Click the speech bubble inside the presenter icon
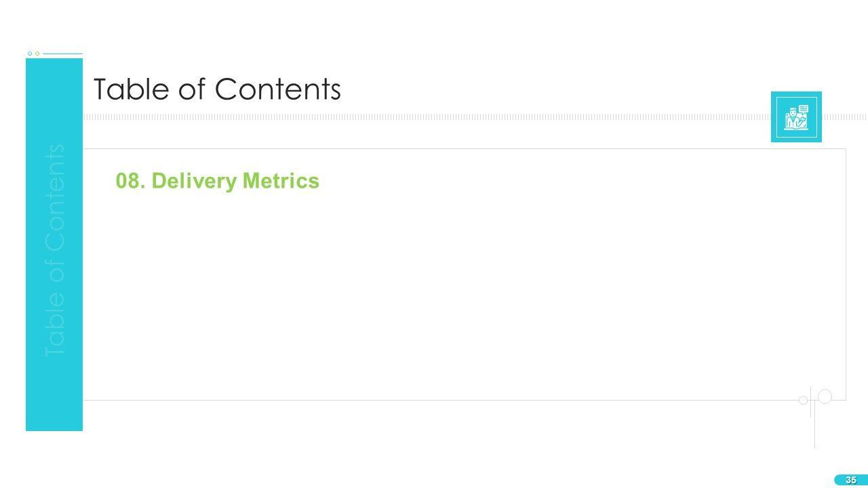Viewport: 868px width, 488px height. 804,108
